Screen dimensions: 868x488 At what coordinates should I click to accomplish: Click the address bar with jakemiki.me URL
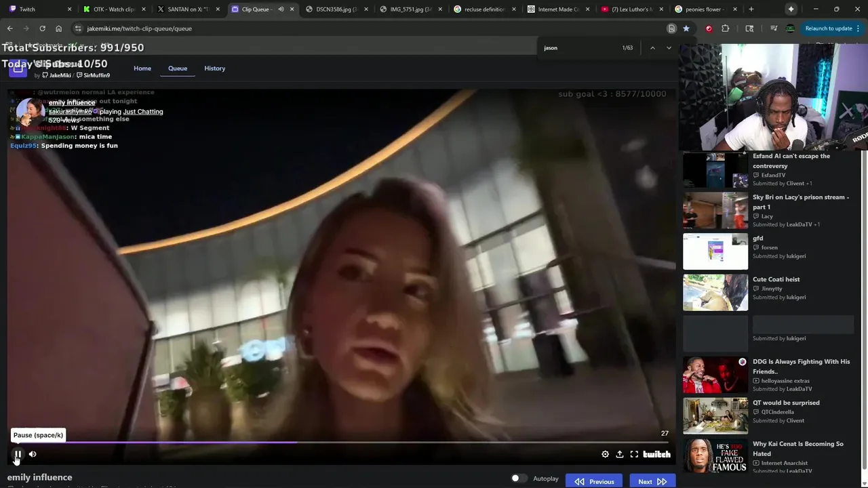click(x=366, y=28)
